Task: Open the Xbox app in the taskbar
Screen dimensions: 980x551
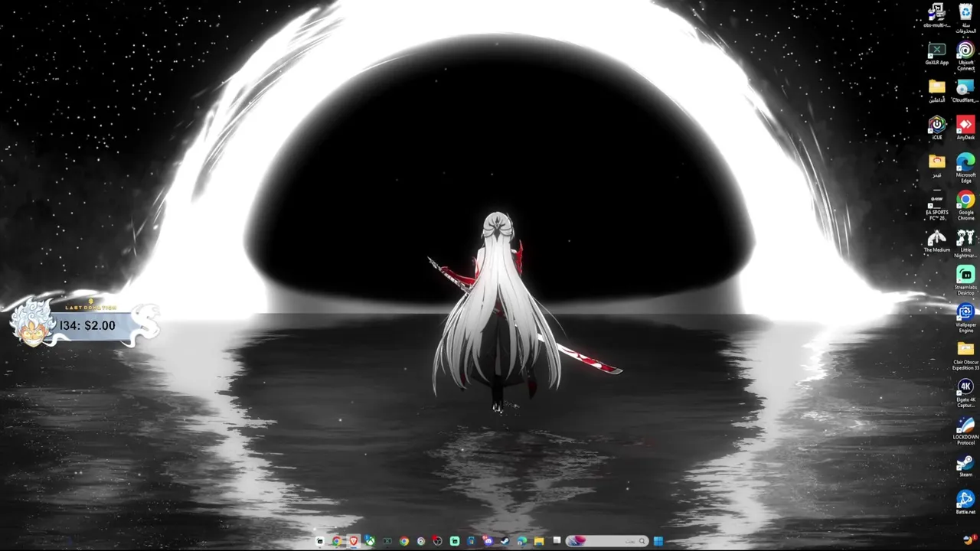Action: (370, 541)
